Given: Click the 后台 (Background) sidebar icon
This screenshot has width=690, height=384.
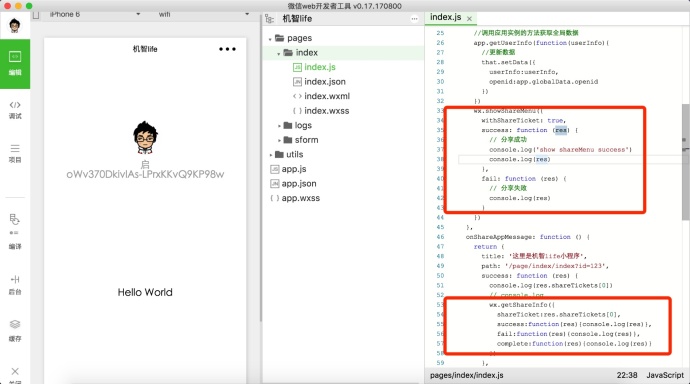Looking at the screenshot, I should (15, 285).
